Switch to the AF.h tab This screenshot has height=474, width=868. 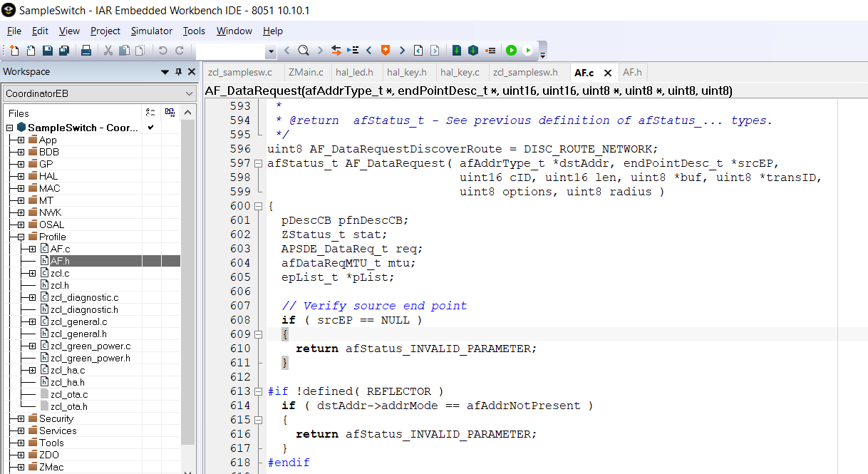click(632, 72)
